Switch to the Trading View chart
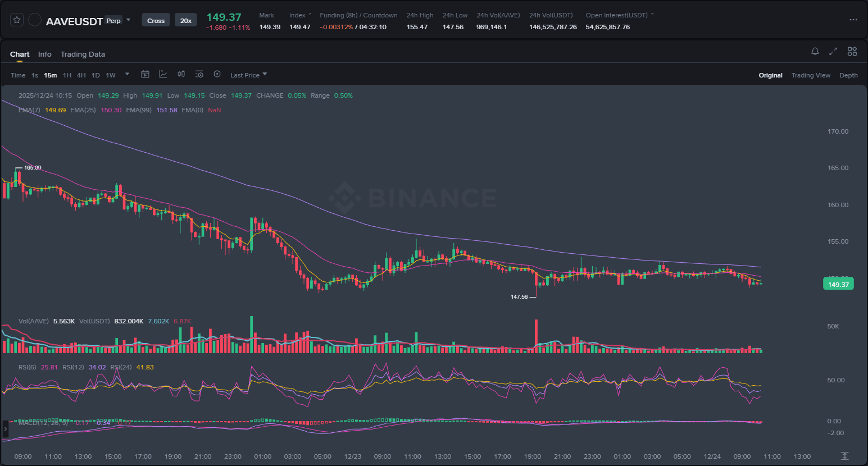Screen dimensions: 868x466 (811, 75)
